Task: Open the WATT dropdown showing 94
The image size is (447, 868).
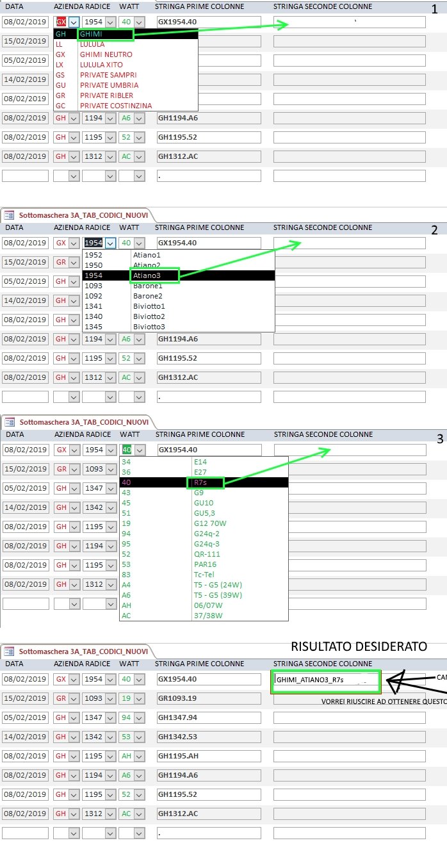Action: click(x=140, y=717)
